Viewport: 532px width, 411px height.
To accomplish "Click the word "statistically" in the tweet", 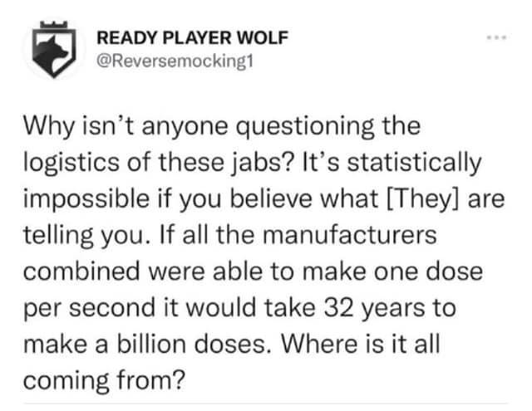I will 414,163.
